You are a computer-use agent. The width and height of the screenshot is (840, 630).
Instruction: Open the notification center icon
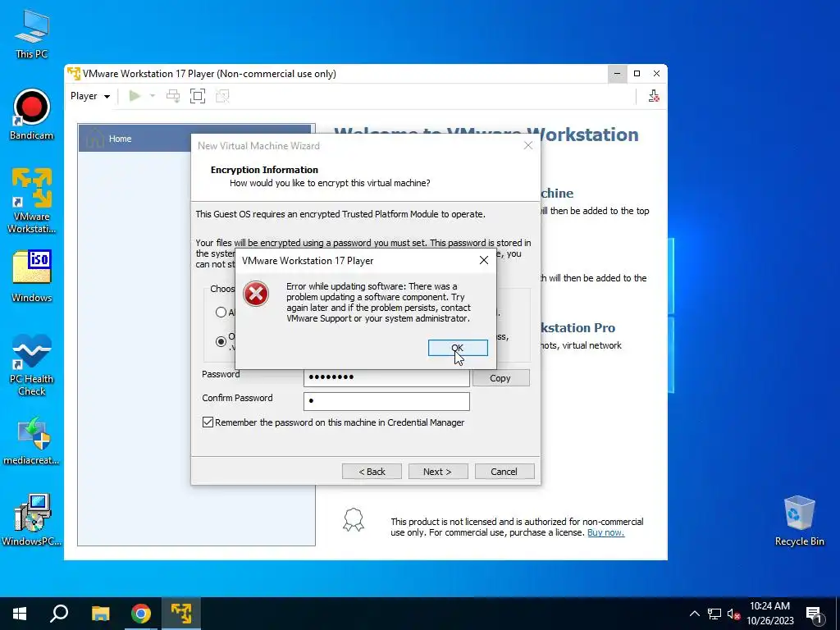pyautogui.click(x=814, y=614)
